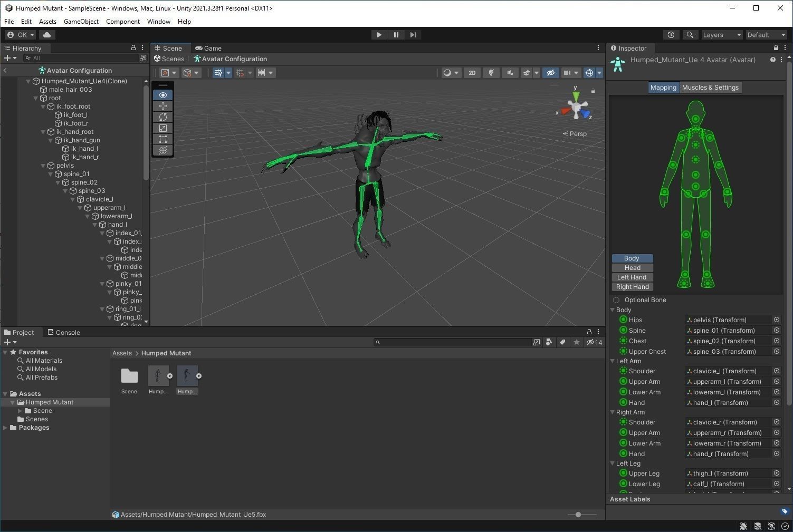
Task: Toggle grid visibility button in Scene toolbar
Action: click(x=218, y=73)
